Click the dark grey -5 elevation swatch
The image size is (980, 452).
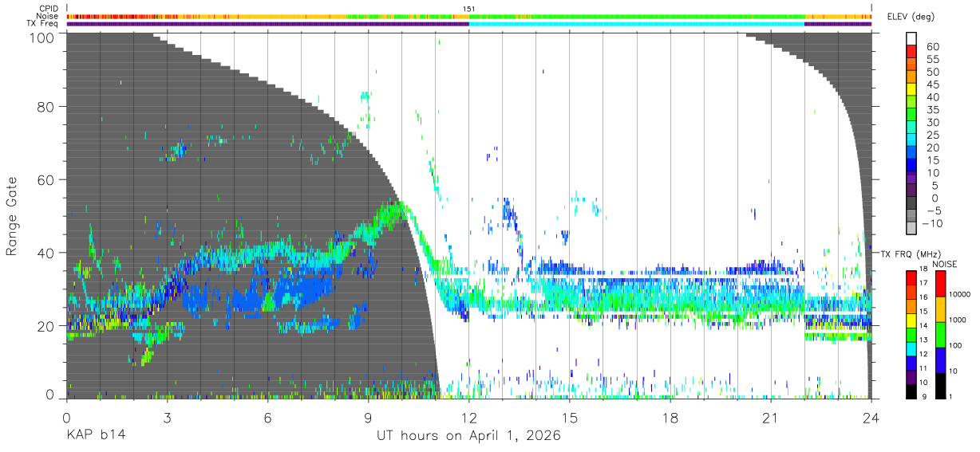point(912,201)
